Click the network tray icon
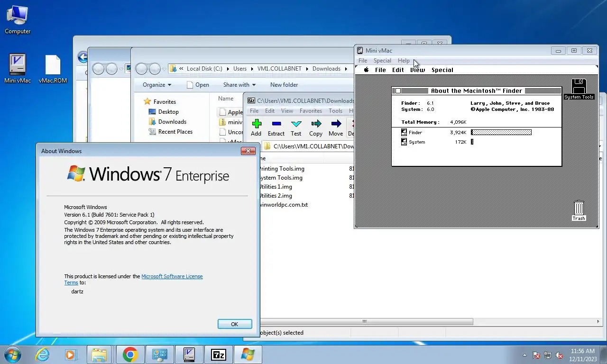The image size is (607, 364). pyautogui.click(x=548, y=355)
